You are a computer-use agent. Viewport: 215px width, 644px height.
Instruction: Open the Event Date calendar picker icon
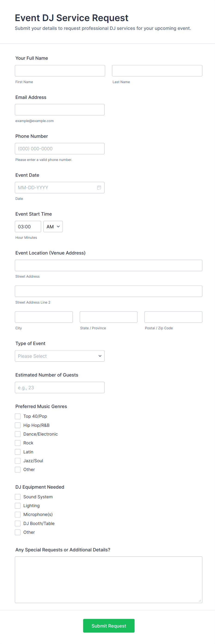coord(99,188)
